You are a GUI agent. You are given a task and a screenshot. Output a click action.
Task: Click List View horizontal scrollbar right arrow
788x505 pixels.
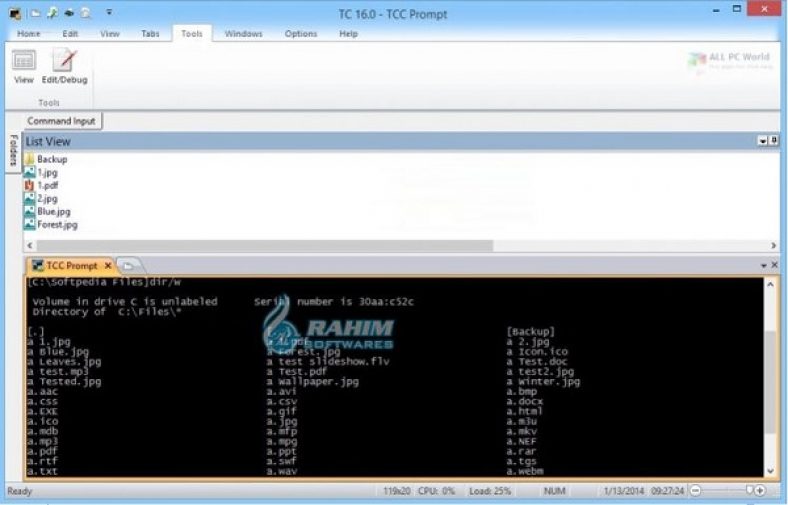click(x=773, y=246)
